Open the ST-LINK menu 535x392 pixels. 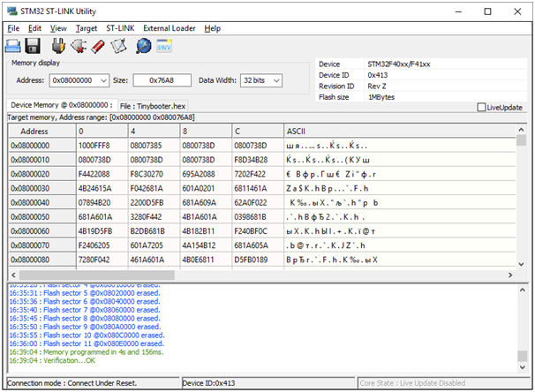point(120,28)
